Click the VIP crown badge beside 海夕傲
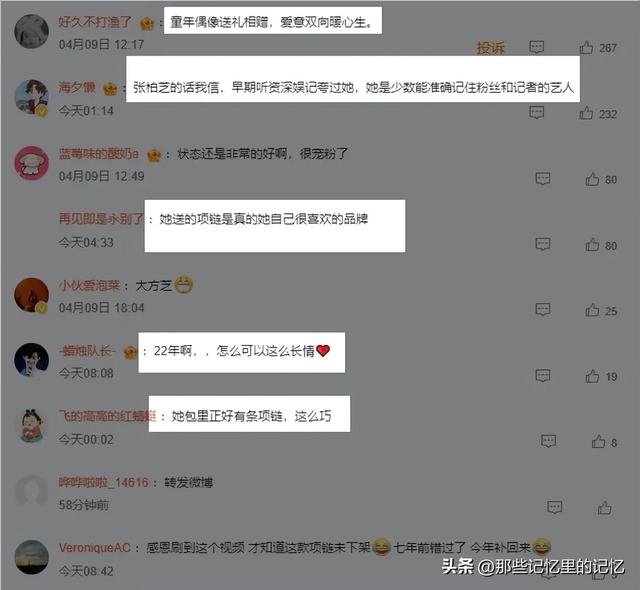The height and width of the screenshot is (590, 640). click(x=110, y=88)
